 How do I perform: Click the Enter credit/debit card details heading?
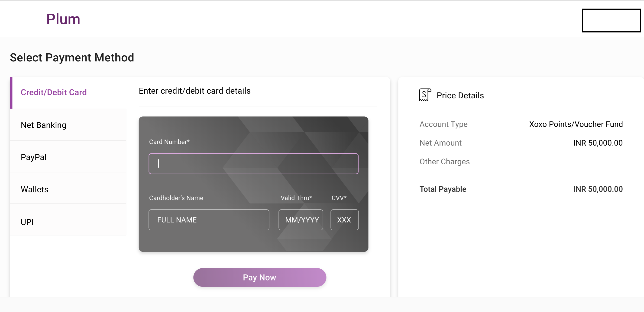194,91
